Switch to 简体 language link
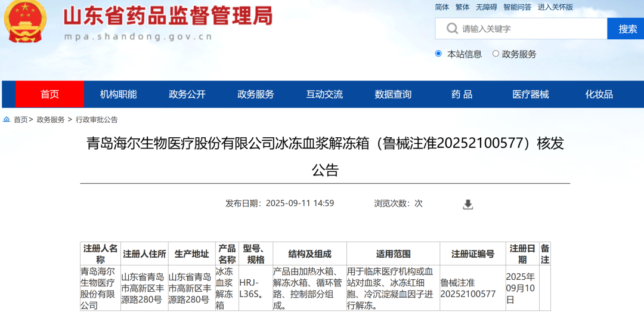644x312 pixels. point(442,7)
